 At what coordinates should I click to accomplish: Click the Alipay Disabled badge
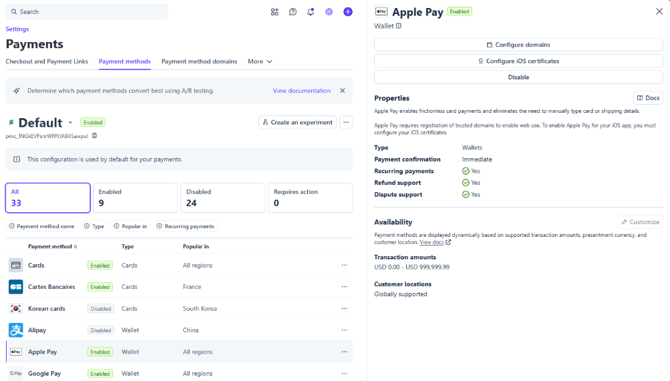click(100, 330)
